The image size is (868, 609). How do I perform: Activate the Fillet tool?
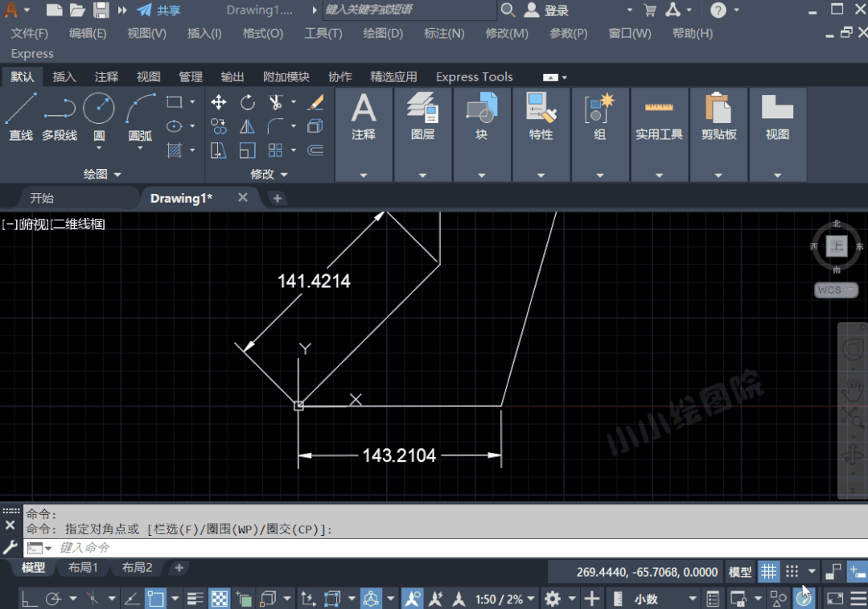tap(275, 126)
